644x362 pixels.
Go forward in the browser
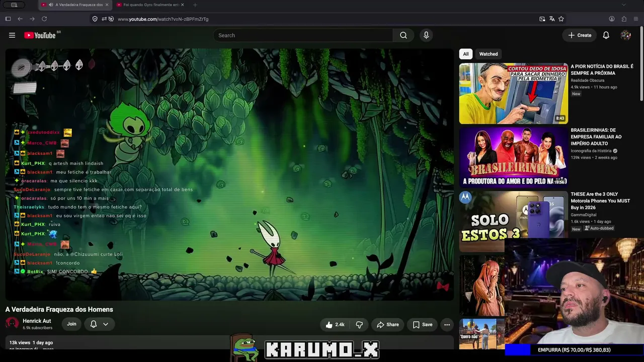click(x=32, y=19)
